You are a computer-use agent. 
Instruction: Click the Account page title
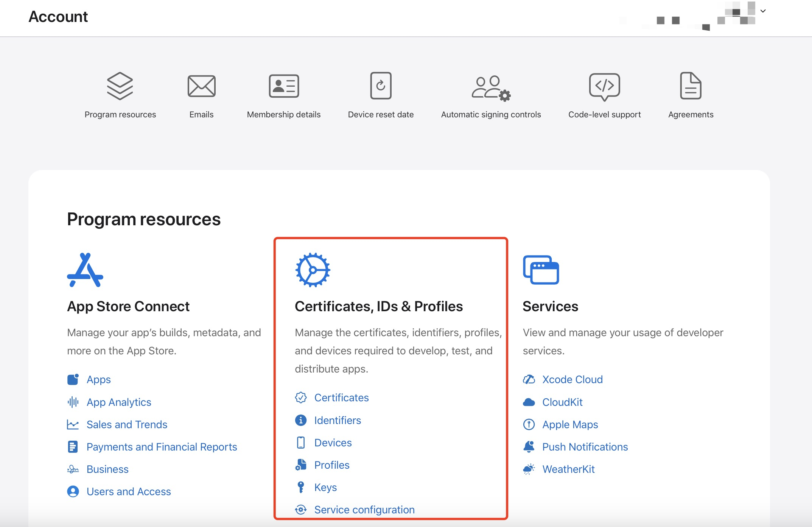58,17
